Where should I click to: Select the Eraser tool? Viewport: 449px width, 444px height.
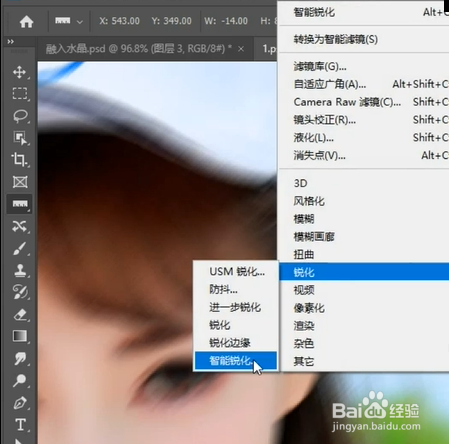[20, 314]
